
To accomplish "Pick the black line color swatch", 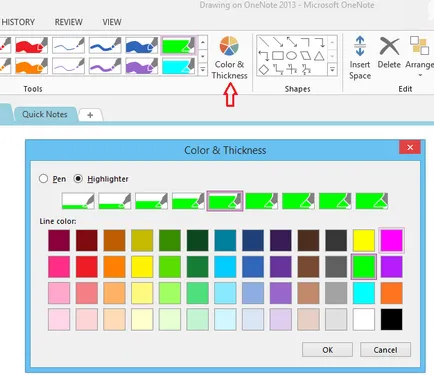I will 391,319.
